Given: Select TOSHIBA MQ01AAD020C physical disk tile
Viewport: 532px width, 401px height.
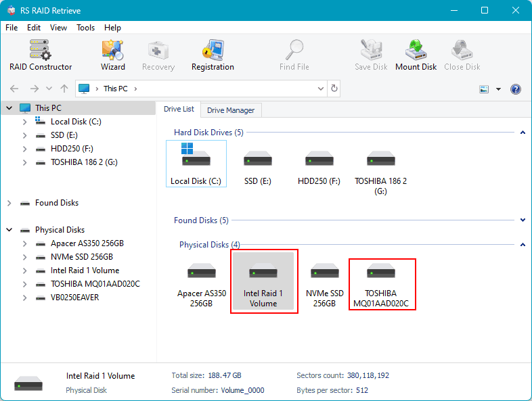Looking at the screenshot, I should (x=381, y=285).
